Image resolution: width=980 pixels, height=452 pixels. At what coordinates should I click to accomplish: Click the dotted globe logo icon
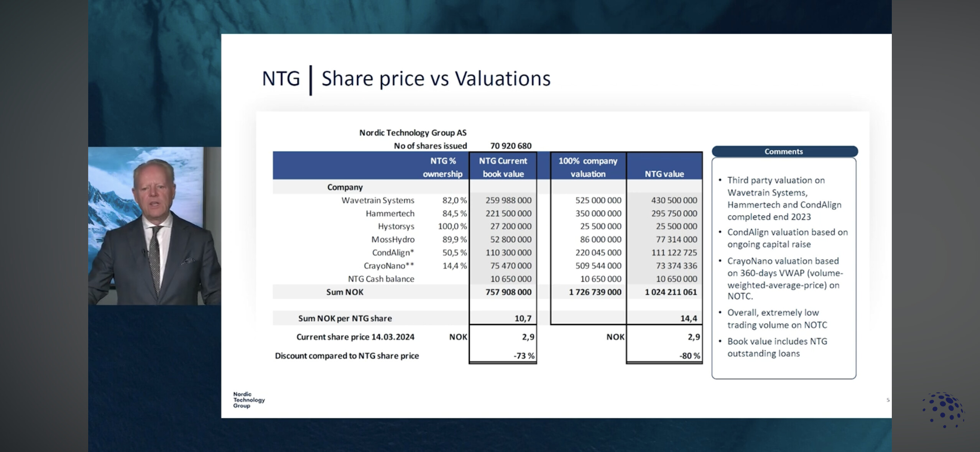[944, 410]
